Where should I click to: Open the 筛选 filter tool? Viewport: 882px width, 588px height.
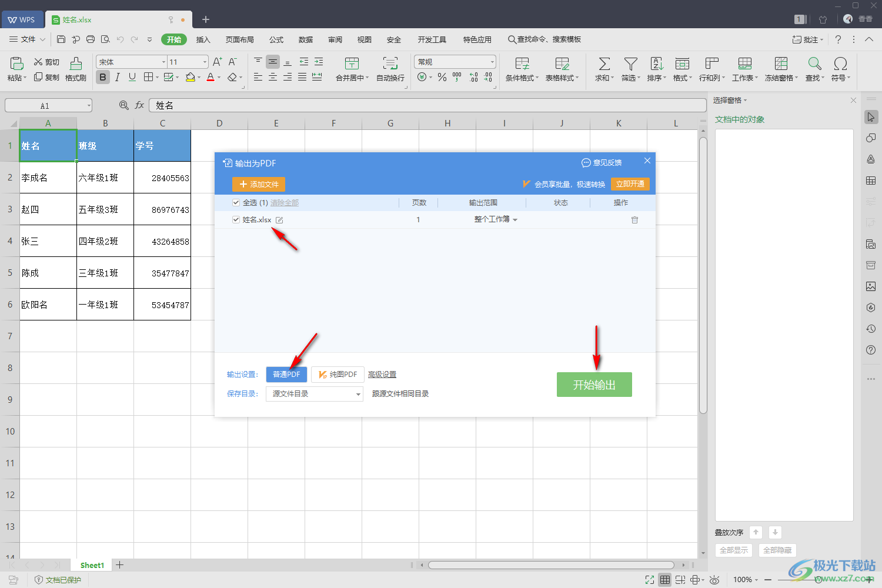coord(630,69)
